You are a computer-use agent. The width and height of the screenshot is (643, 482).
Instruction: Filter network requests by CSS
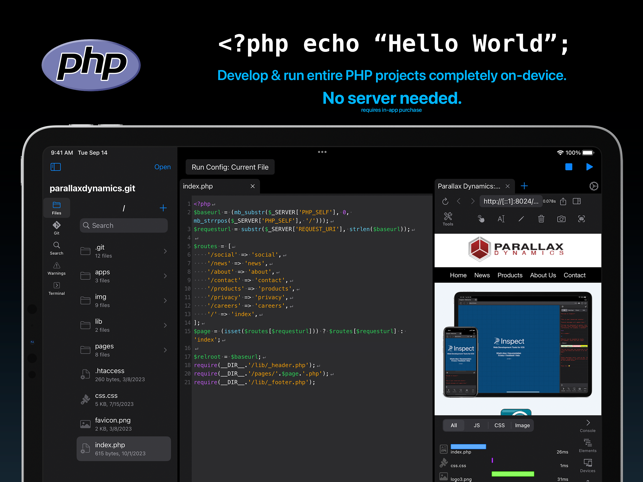[x=499, y=425]
